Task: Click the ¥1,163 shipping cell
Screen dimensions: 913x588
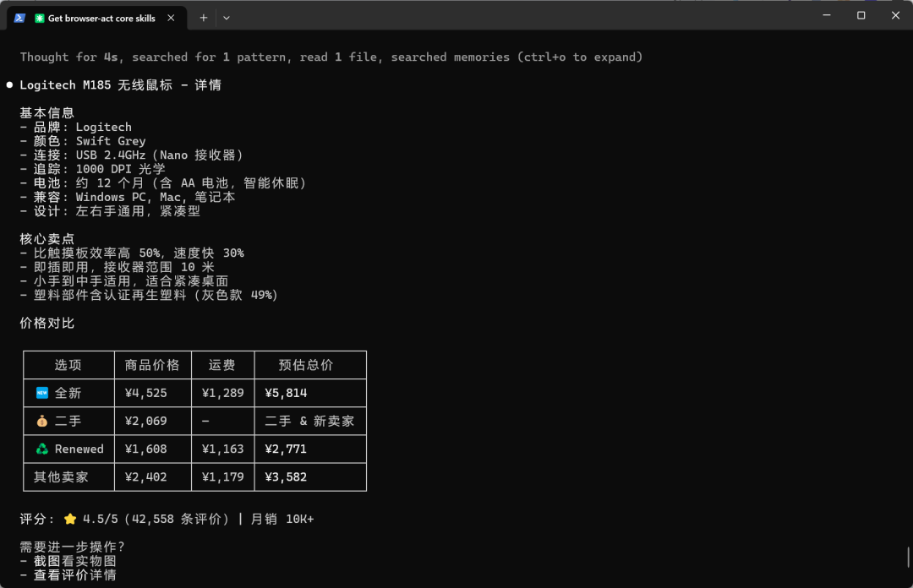Action: pyautogui.click(x=223, y=449)
